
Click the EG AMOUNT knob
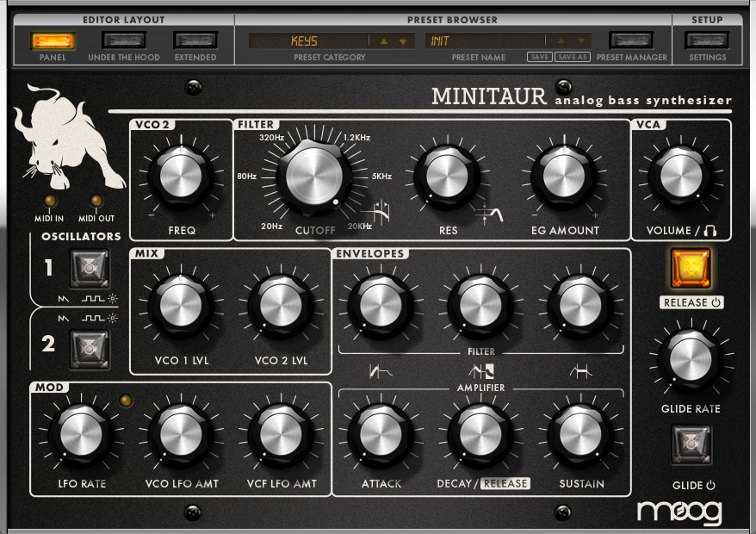click(564, 176)
